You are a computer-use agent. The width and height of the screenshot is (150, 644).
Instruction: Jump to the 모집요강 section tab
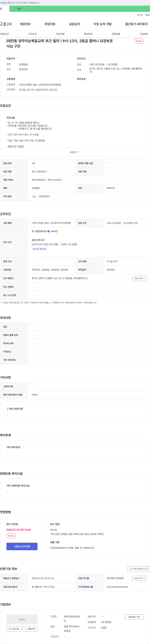tap(5, 34)
